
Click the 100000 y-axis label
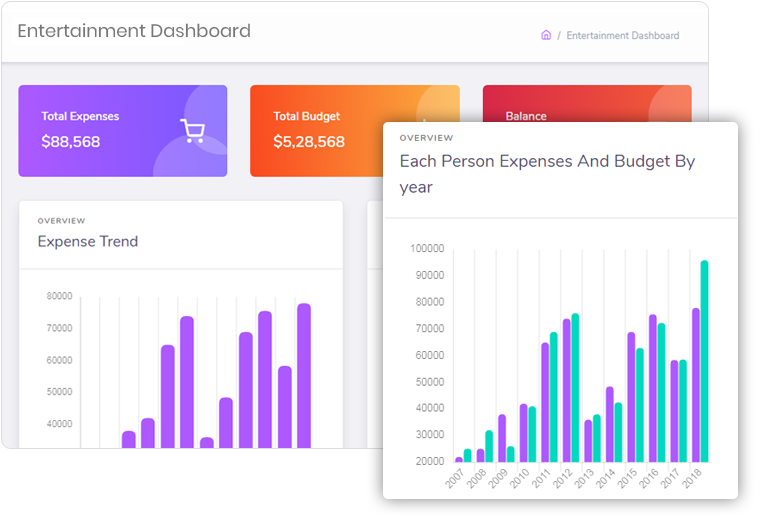tap(427, 249)
